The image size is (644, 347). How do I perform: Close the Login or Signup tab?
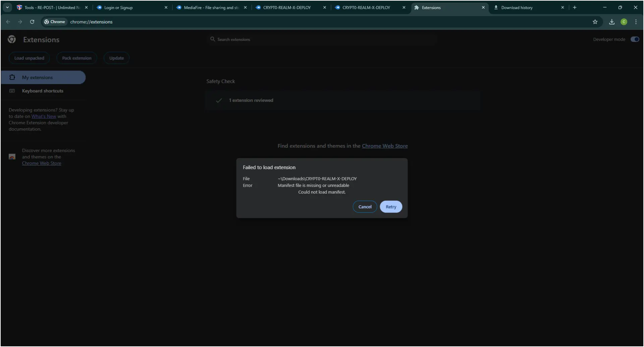pos(166,7)
